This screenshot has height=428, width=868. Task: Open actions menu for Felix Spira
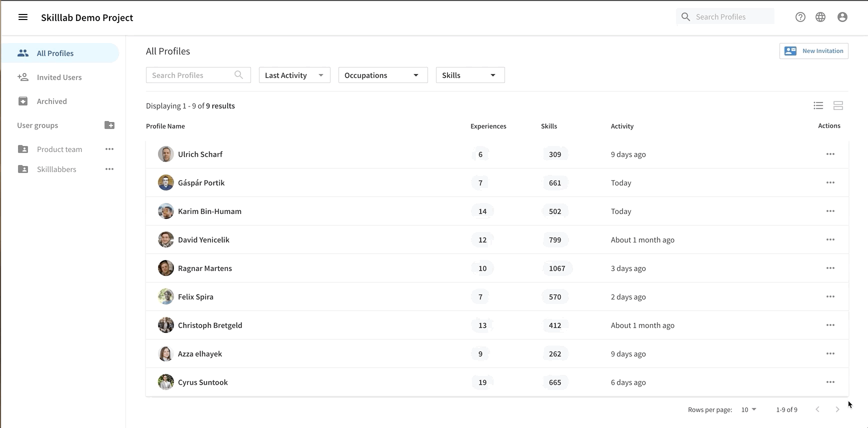click(x=830, y=296)
